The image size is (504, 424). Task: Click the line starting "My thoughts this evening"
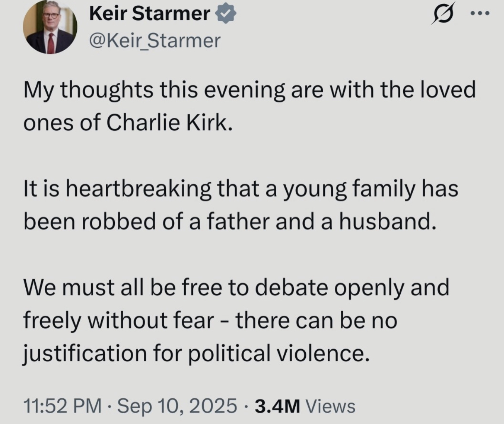pyautogui.click(x=249, y=90)
